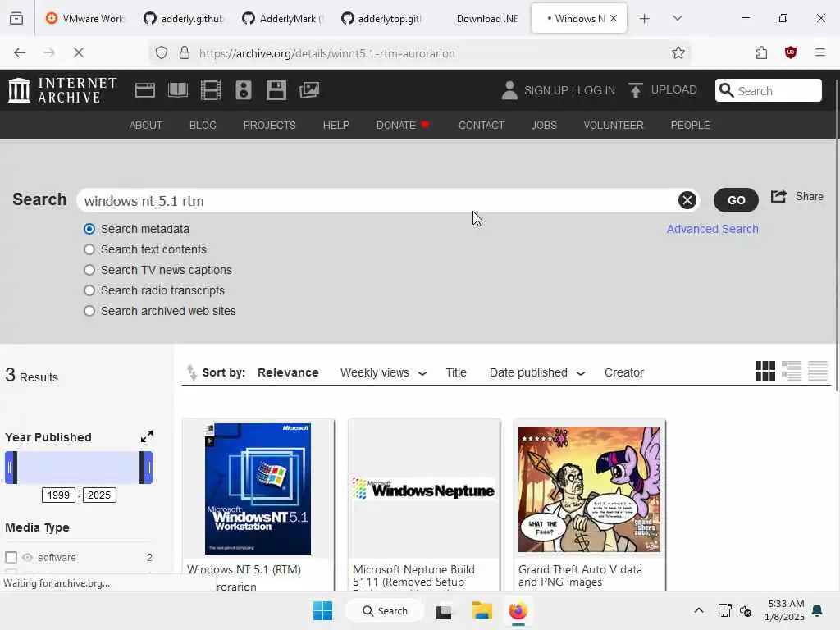The image size is (840, 630).
Task: Bookmark this page with the star
Action: 678,52
